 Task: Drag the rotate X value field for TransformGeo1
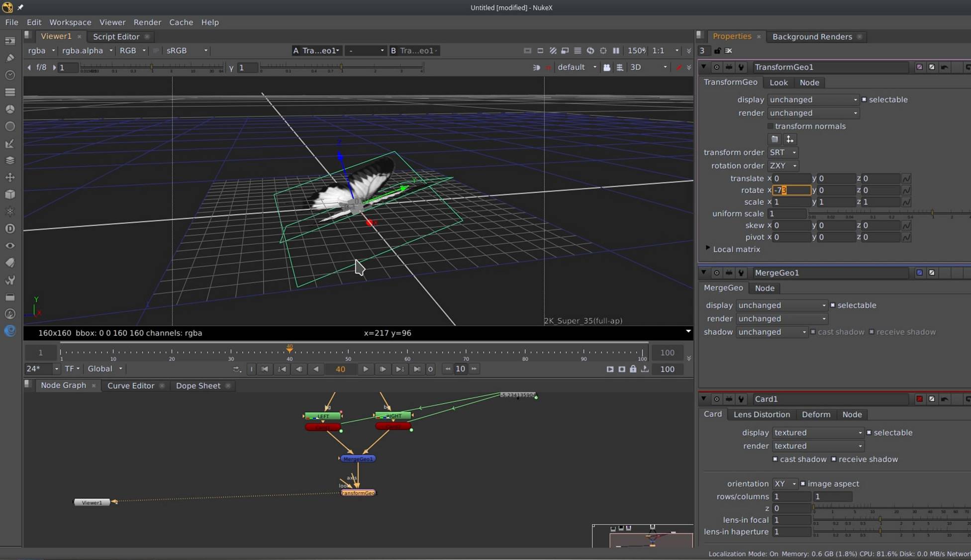pos(789,190)
